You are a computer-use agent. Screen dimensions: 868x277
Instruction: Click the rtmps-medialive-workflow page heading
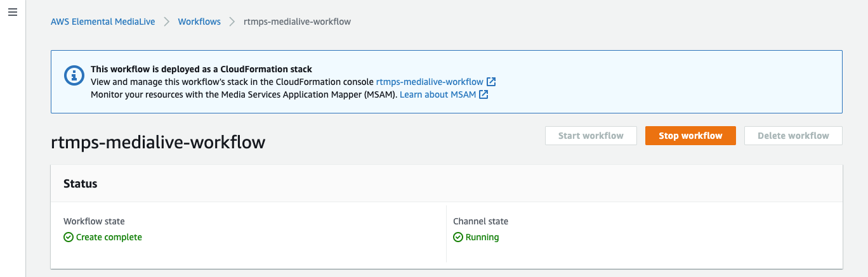(158, 142)
